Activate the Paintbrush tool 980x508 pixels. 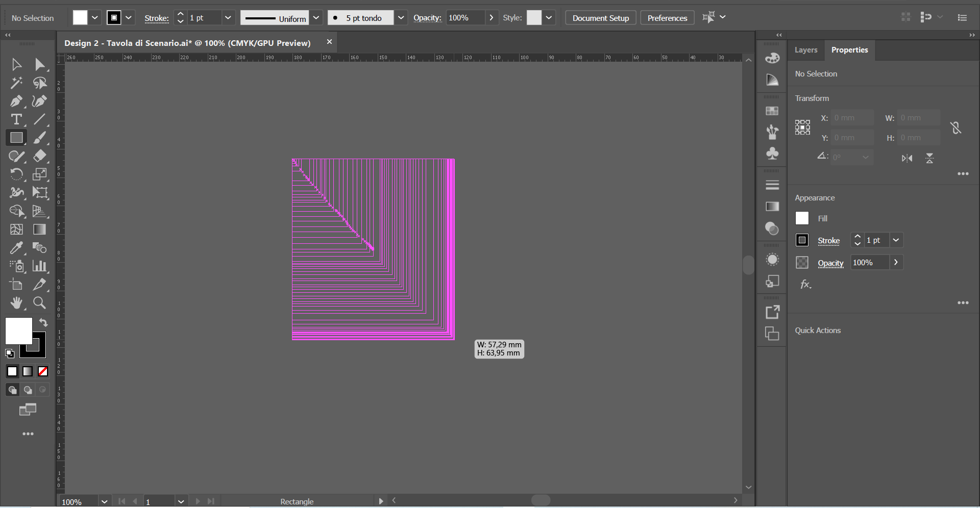pos(39,138)
